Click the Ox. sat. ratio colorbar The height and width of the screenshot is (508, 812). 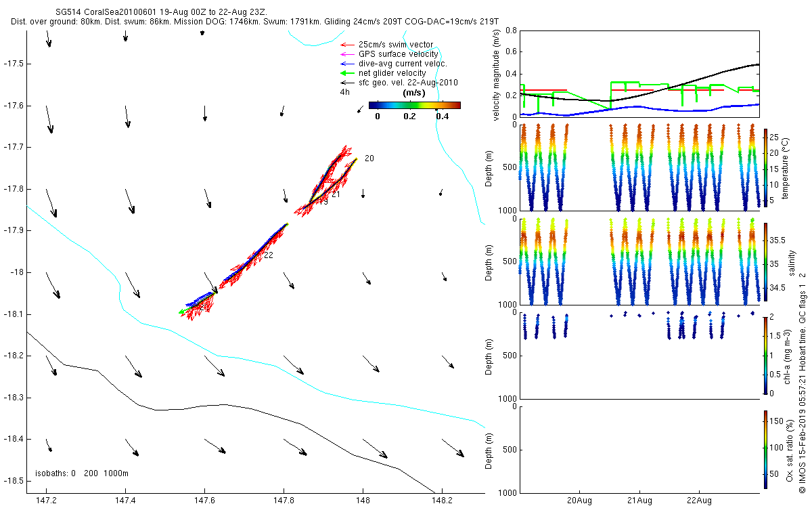766,449
